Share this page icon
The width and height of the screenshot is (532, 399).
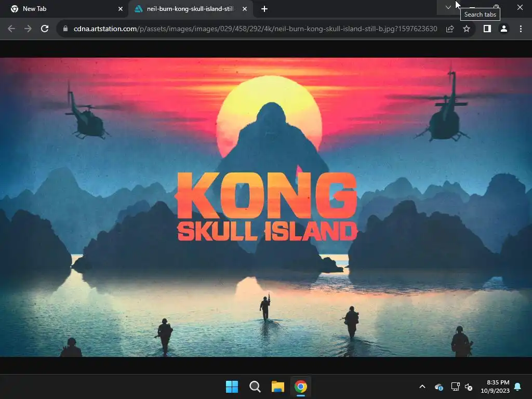pyautogui.click(x=450, y=29)
